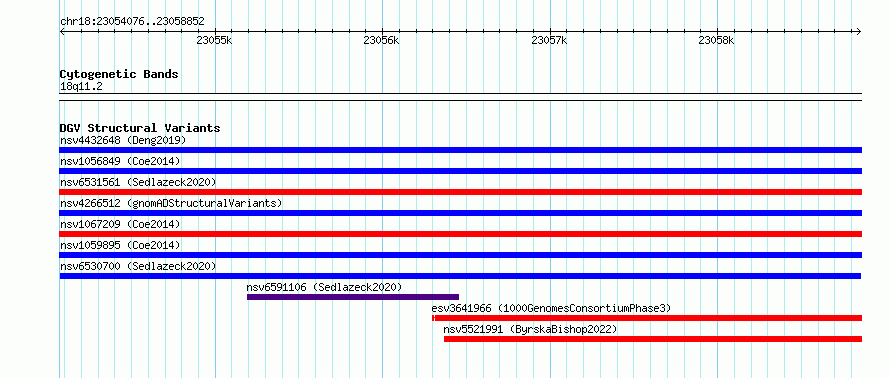Click the DGV Structural Variants track title
This screenshot has width=890, height=378.
[x=140, y=128]
